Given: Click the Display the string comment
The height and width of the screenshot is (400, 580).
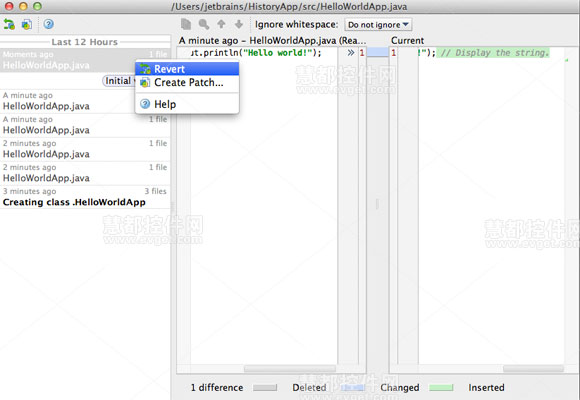Looking at the screenshot, I should 494,53.
